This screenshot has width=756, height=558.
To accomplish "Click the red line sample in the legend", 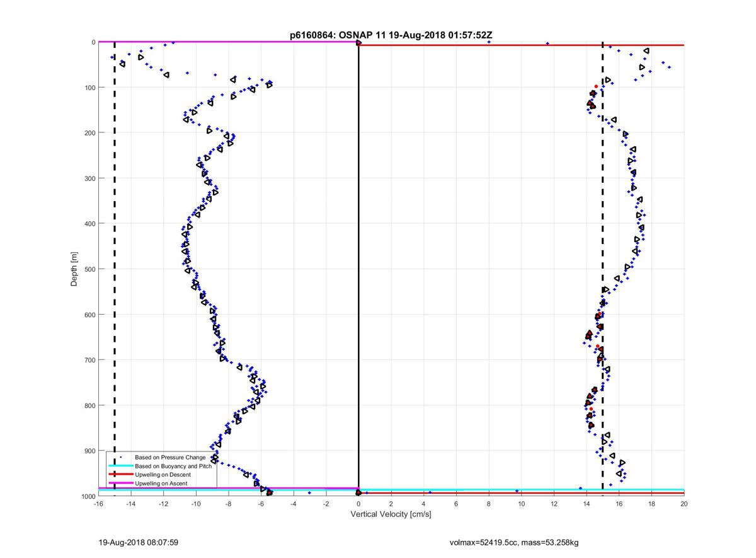I will click(120, 474).
